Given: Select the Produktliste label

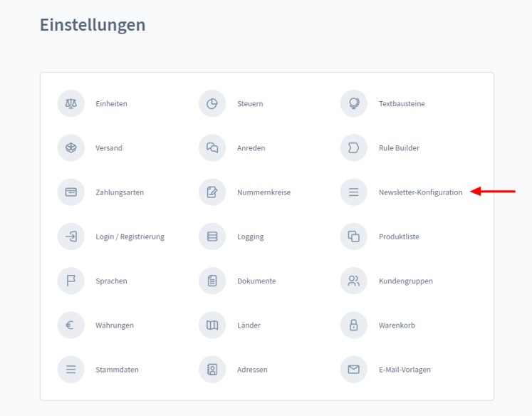Looking at the screenshot, I should [x=399, y=237].
